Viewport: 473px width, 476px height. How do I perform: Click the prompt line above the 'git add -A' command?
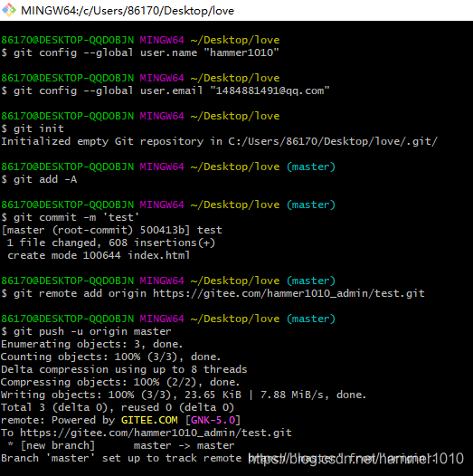tap(168, 167)
